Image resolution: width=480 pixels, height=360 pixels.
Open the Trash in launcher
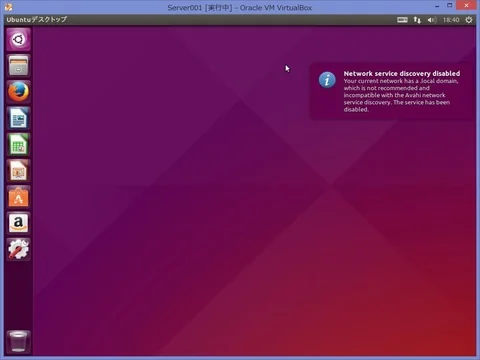click(18, 341)
